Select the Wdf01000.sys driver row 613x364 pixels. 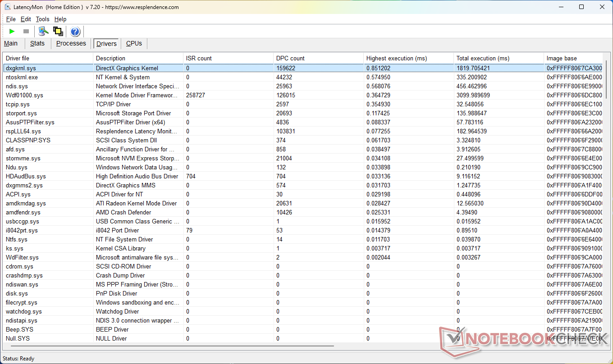(302, 95)
